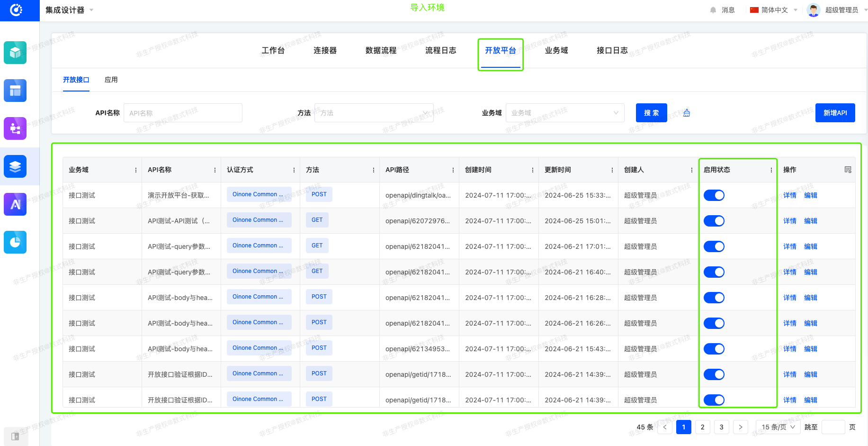Click the 新增API button
The height and width of the screenshot is (446, 868).
pos(835,113)
